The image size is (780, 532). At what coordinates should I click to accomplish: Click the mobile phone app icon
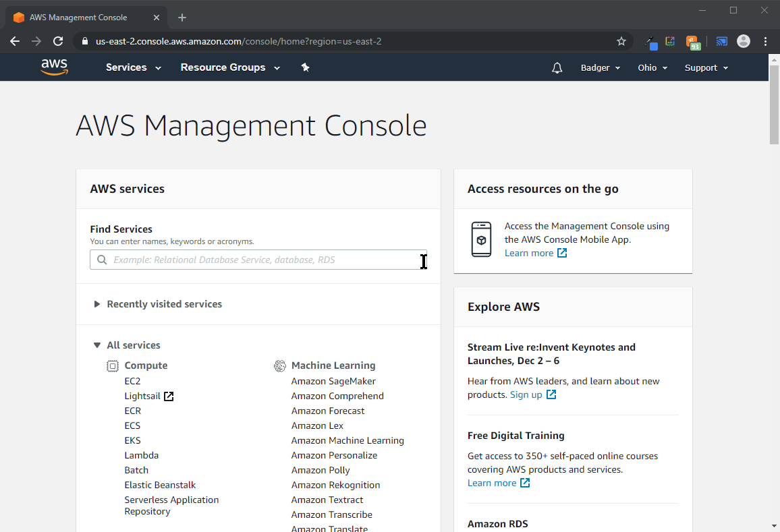coord(481,239)
